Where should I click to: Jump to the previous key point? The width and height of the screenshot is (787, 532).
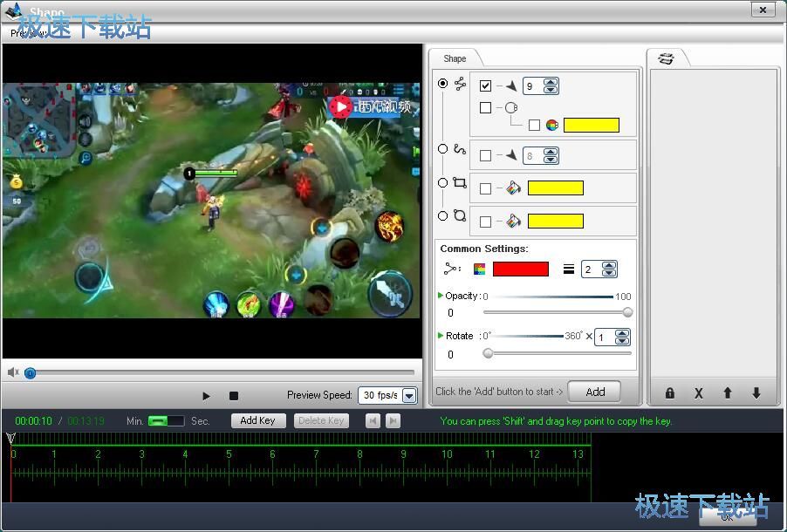373,420
